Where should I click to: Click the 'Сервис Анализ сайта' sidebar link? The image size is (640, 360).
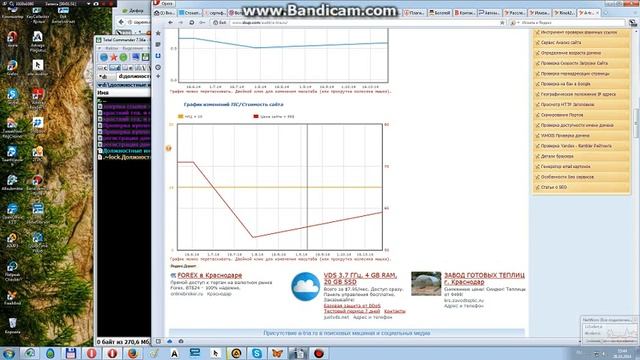(x=560, y=42)
